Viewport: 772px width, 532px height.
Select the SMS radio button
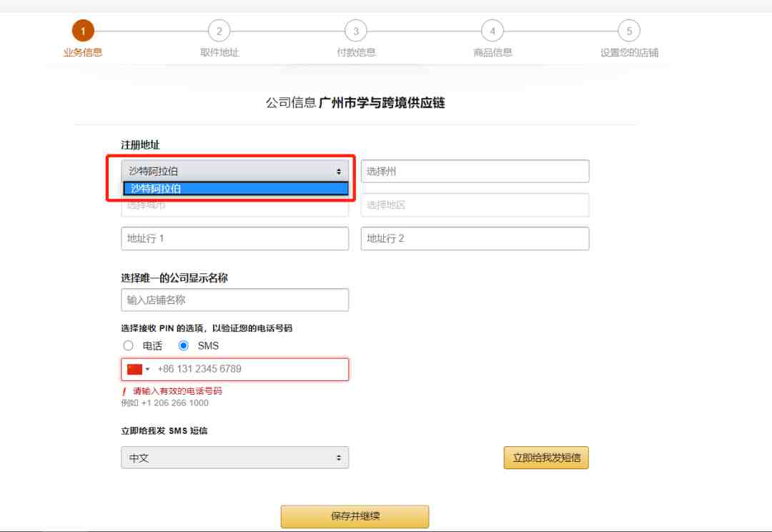[x=183, y=345]
